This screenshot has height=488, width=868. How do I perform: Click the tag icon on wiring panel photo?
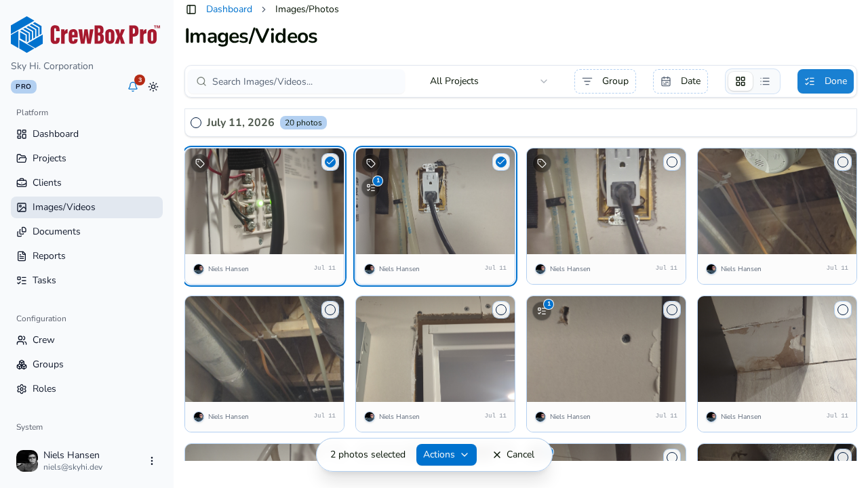click(200, 163)
